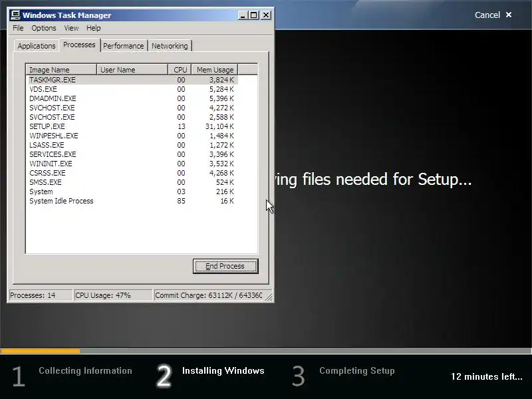Viewport: 532px width, 399px height.
Task: Select the SMSS.EXE process
Action: coord(132,182)
